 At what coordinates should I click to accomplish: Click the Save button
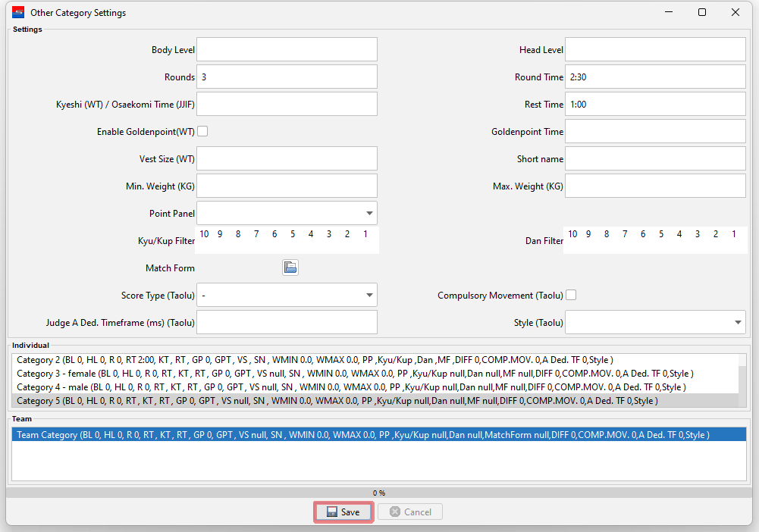(343, 512)
